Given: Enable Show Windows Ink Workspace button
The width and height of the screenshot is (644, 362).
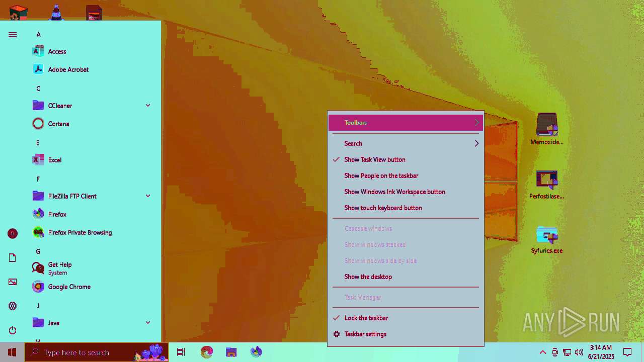Looking at the screenshot, I should (x=406, y=192).
